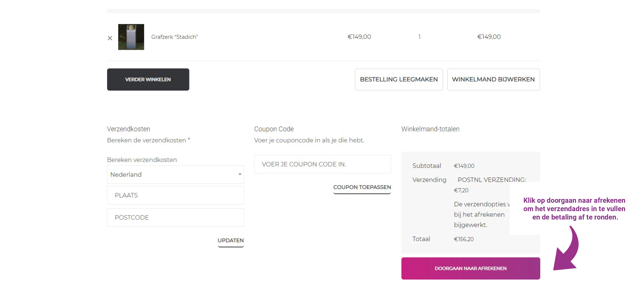
Task: Open the Grafzerk Stadich product thumbnail
Action: click(131, 37)
